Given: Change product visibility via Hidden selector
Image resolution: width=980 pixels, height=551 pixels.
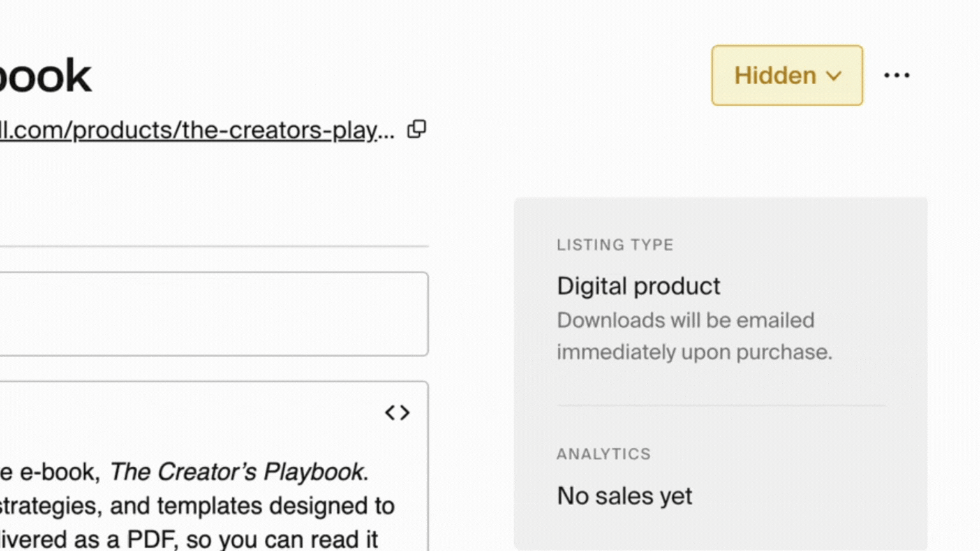Looking at the screenshot, I should pos(786,75).
